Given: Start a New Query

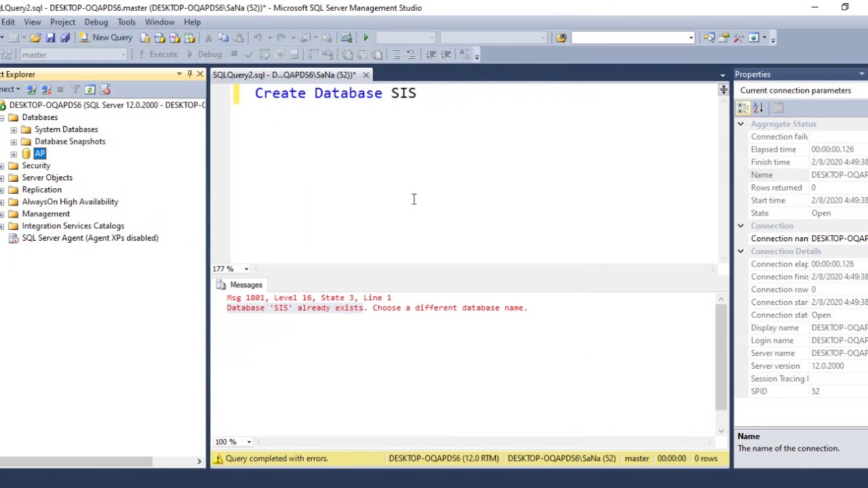Looking at the screenshot, I should 106,38.
